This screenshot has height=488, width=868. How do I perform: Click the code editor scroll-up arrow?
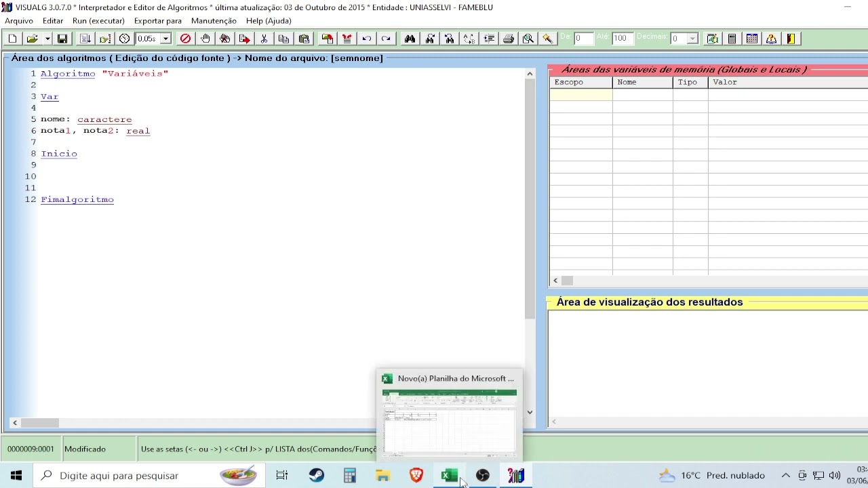(x=530, y=74)
